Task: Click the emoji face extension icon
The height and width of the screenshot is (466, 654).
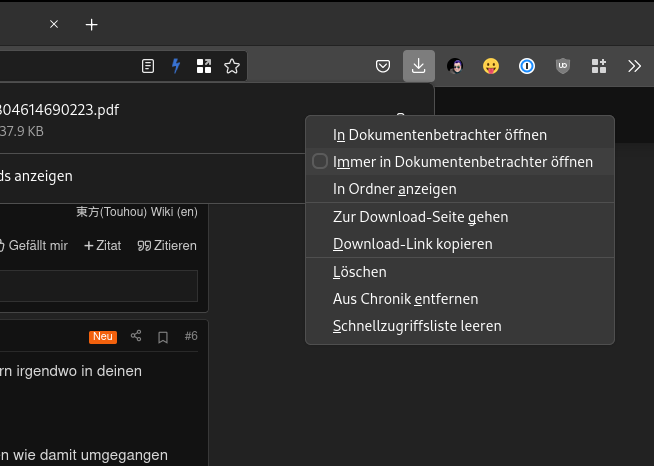Action: (x=491, y=66)
